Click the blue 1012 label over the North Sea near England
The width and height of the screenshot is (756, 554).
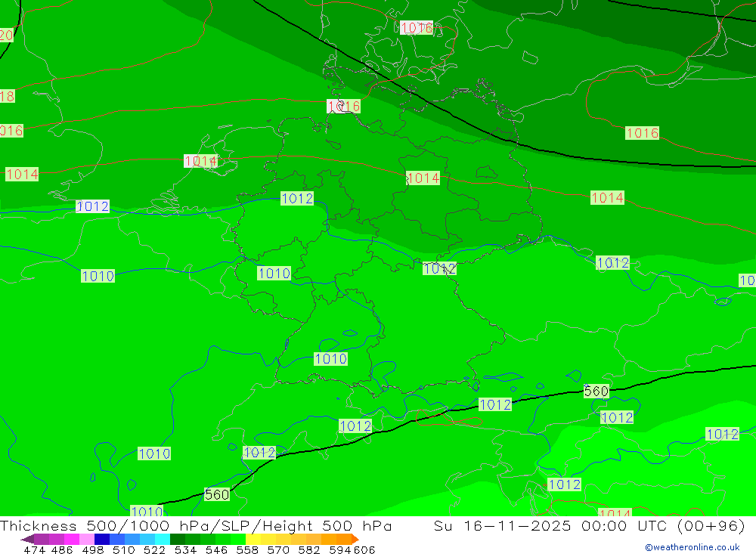[92, 206]
